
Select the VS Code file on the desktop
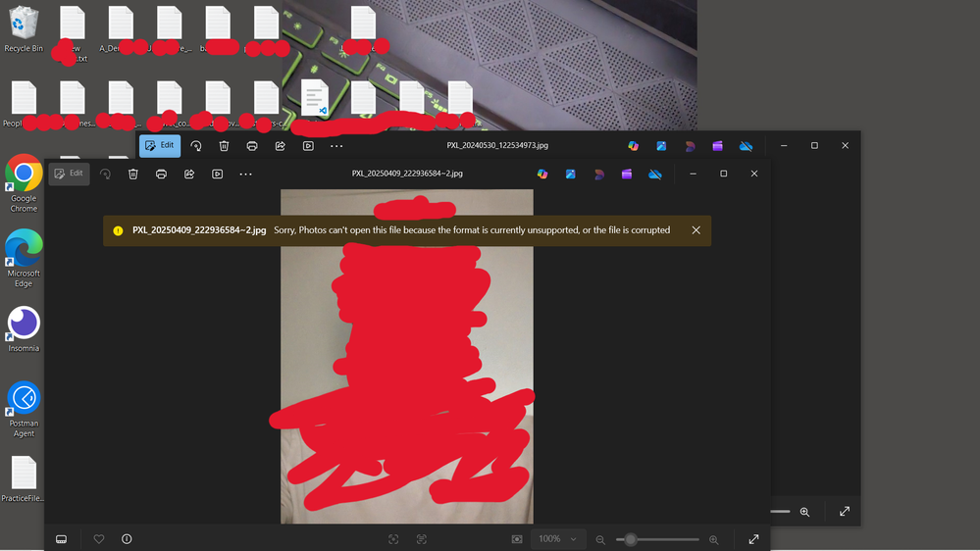pos(314,100)
